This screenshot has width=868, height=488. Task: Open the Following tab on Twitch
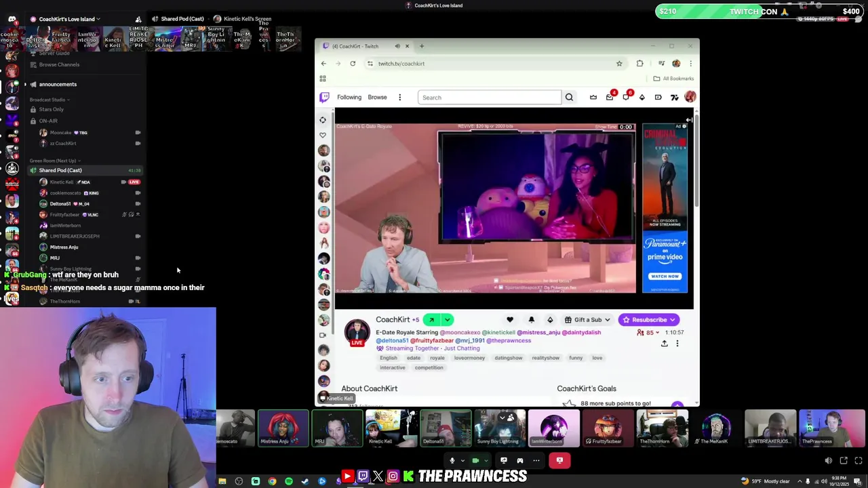pyautogui.click(x=349, y=97)
